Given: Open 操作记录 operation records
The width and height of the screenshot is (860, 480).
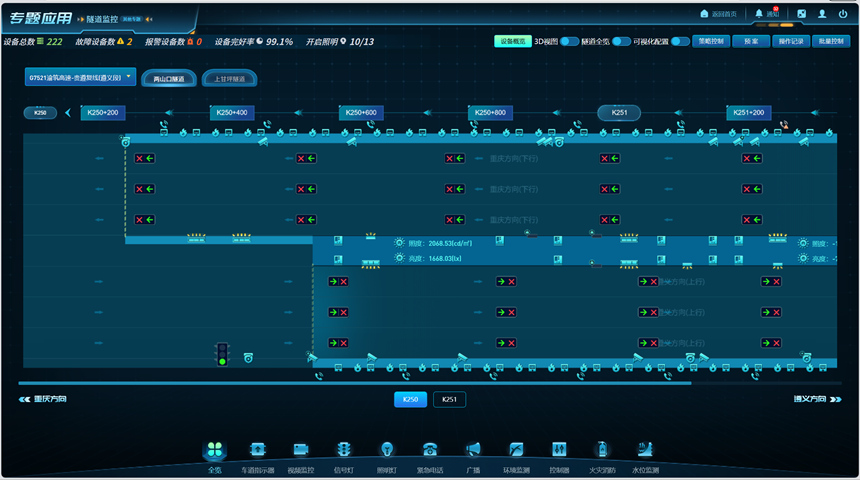Looking at the screenshot, I should 791,42.
